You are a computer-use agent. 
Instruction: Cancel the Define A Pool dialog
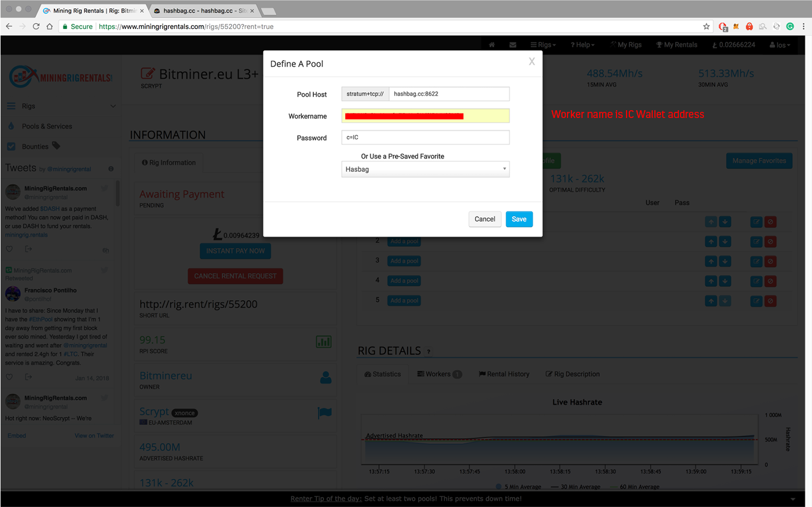pos(485,219)
